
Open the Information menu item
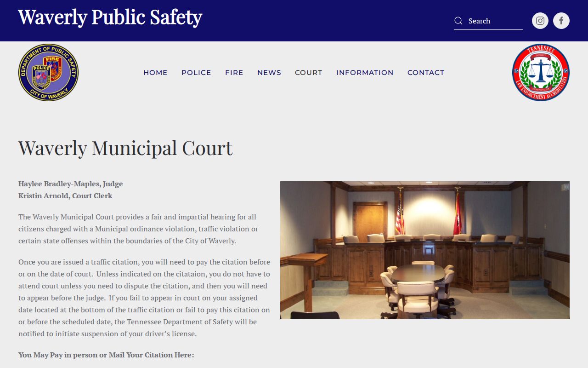tap(365, 73)
